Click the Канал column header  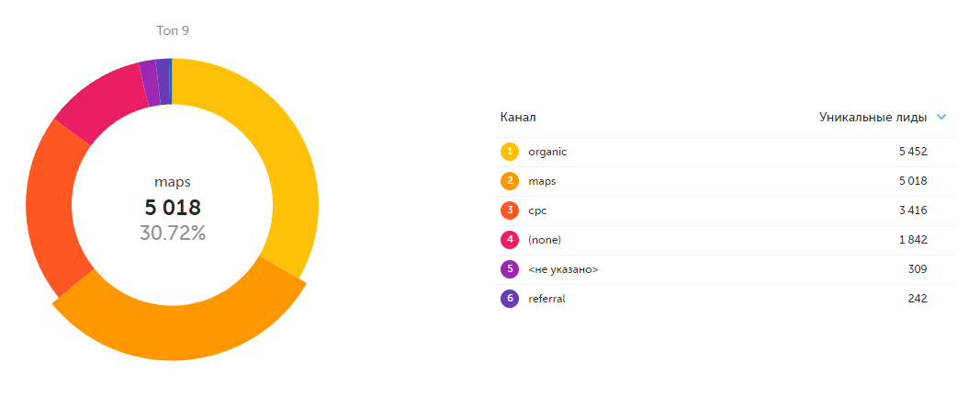(x=518, y=118)
